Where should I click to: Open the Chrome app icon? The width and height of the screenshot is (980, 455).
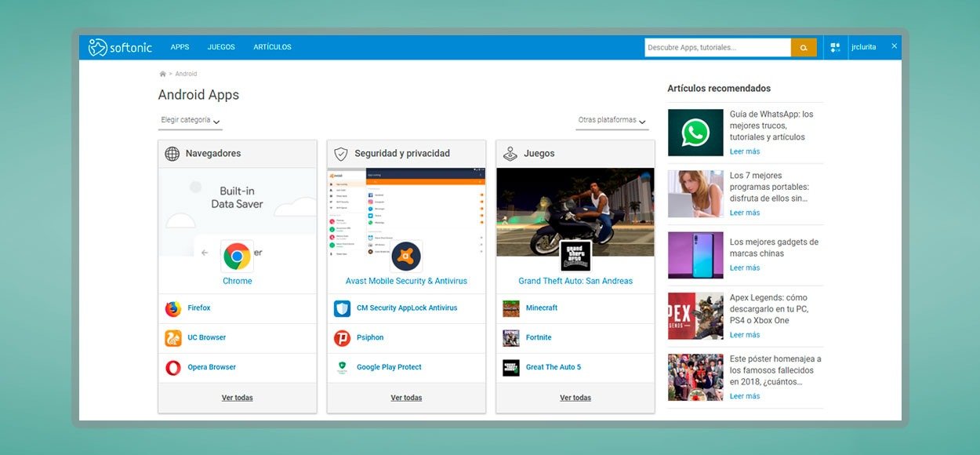coord(237,257)
